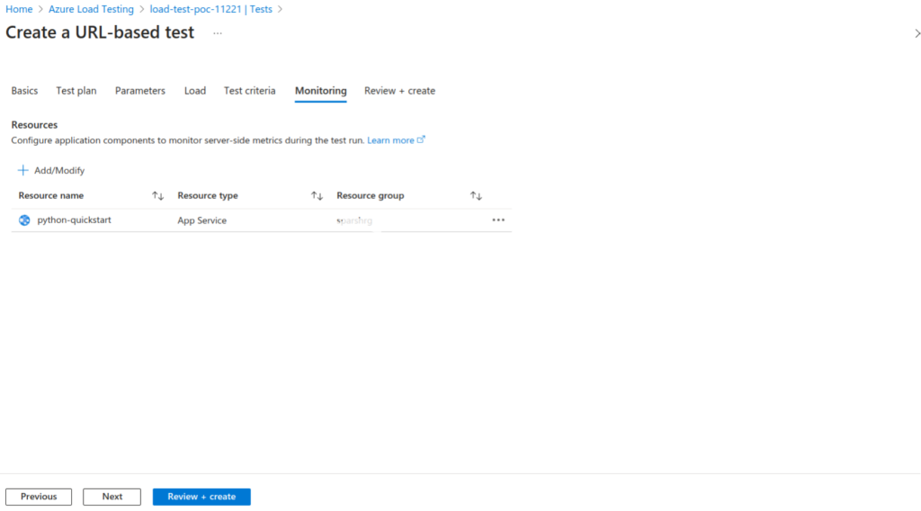Click the sort arrows next to Resource group
Screen dimensions: 921x511
pyautogui.click(x=476, y=196)
